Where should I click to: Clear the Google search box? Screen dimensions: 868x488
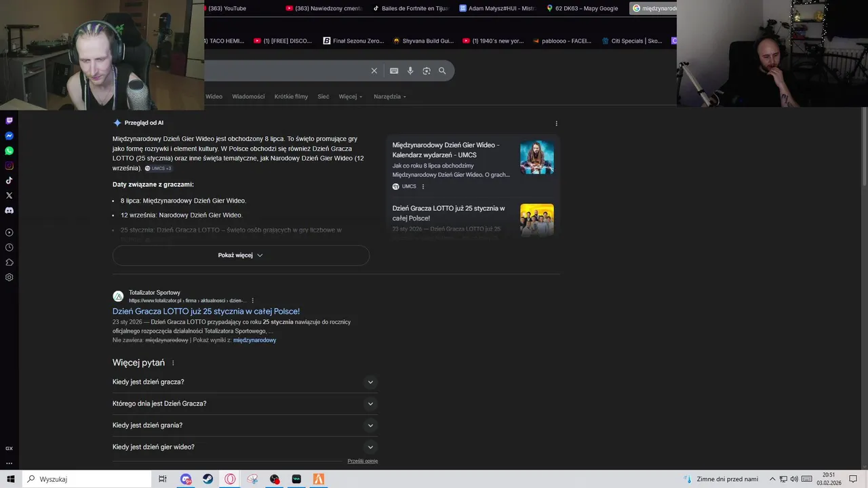(374, 70)
